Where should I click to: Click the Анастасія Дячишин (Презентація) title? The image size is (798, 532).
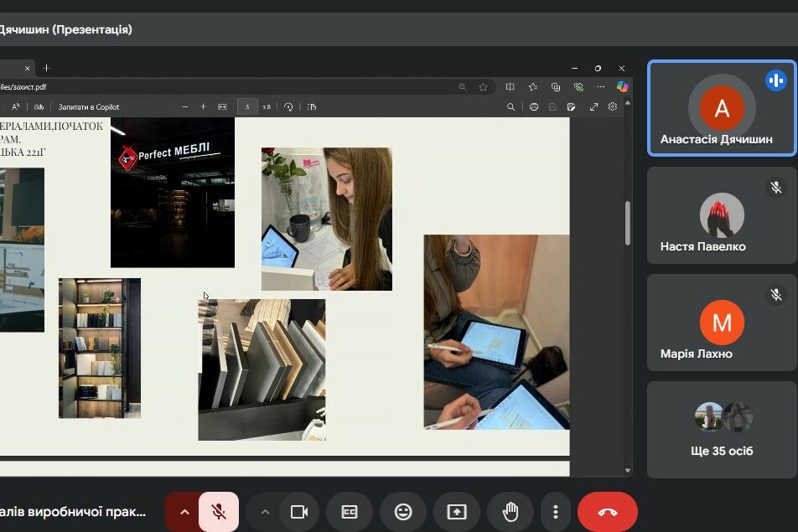pos(65,29)
